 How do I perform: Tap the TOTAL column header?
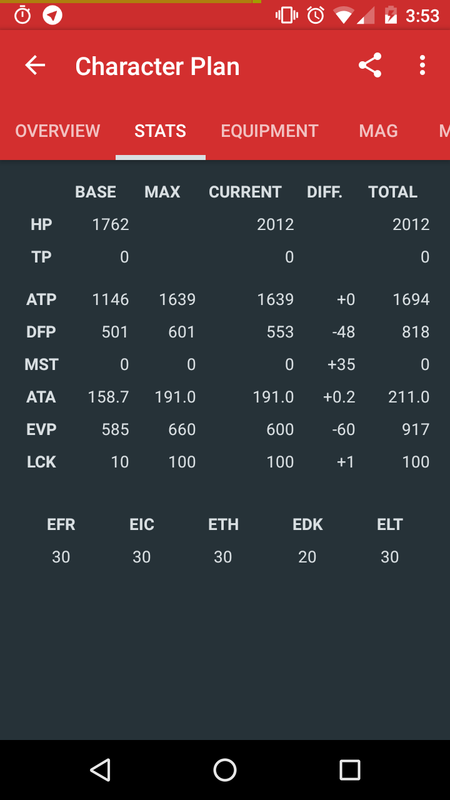point(393,192)
